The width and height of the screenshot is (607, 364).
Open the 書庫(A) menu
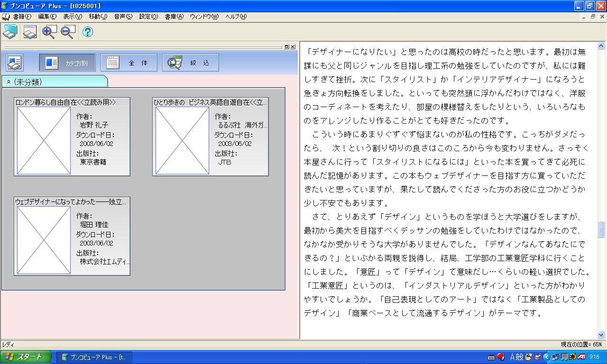pos(174,17)
